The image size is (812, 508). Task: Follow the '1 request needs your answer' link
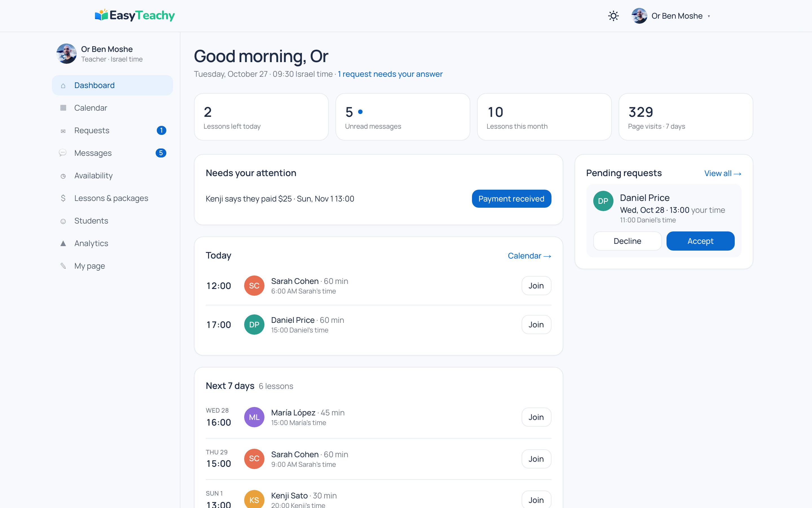(x=390, y=74)
